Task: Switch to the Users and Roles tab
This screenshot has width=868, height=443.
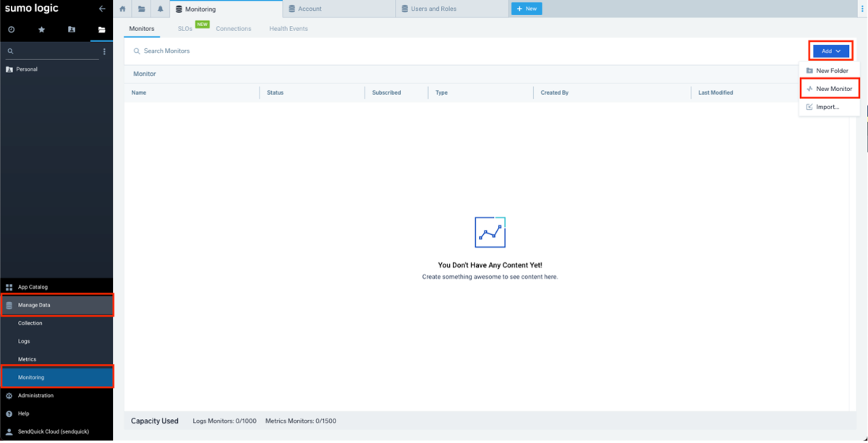Action: coord(452,9)
